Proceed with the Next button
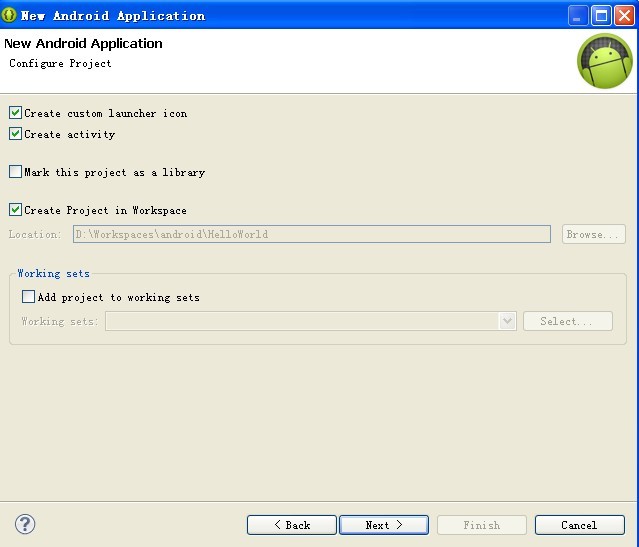 coord(384,525)
